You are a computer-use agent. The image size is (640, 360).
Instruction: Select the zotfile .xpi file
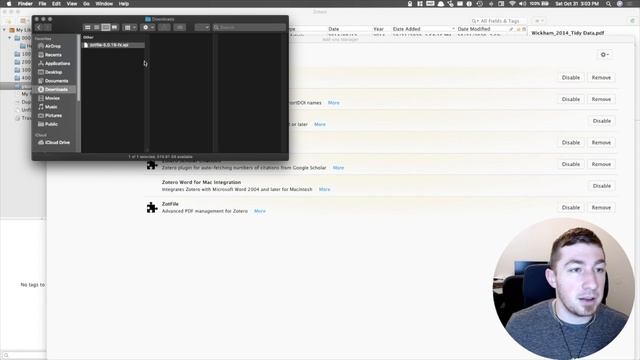(113, 45)
